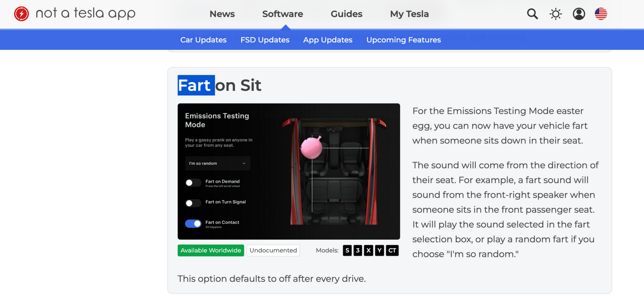Click the Undocumented tag
Image resolution: width=644 pixels, height=304 pixels.
pyautogui.click(x=273, y=250)
